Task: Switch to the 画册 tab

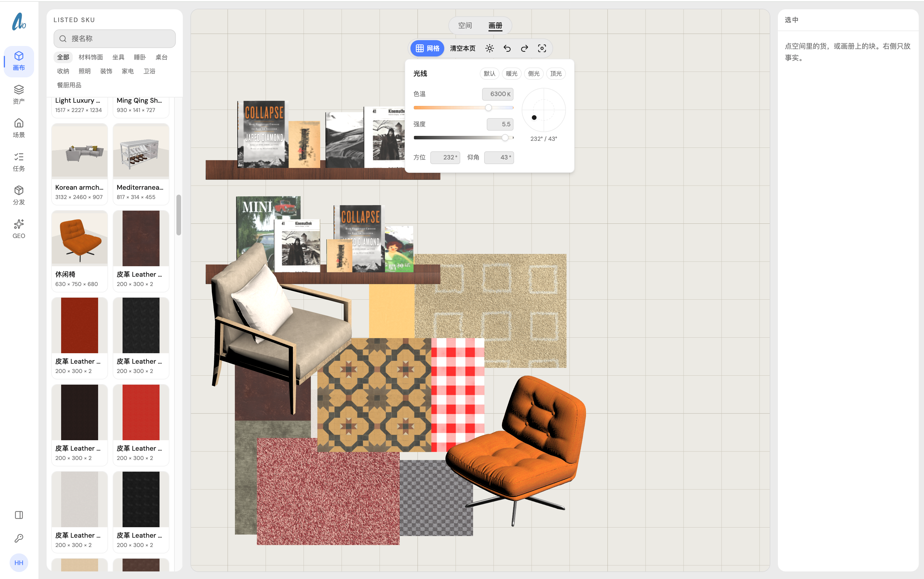Action: click(x=495, y=25)
